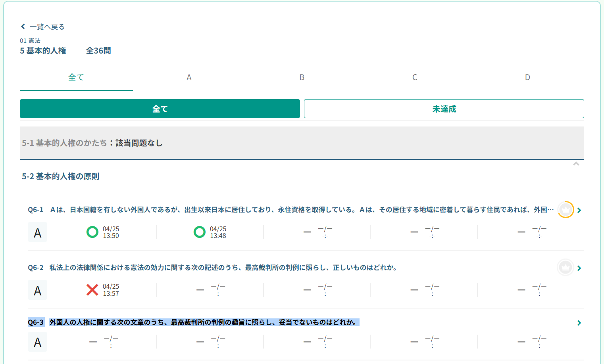Select the C rank tab
This screenshot has height=364, width=604.
point(415,78)
